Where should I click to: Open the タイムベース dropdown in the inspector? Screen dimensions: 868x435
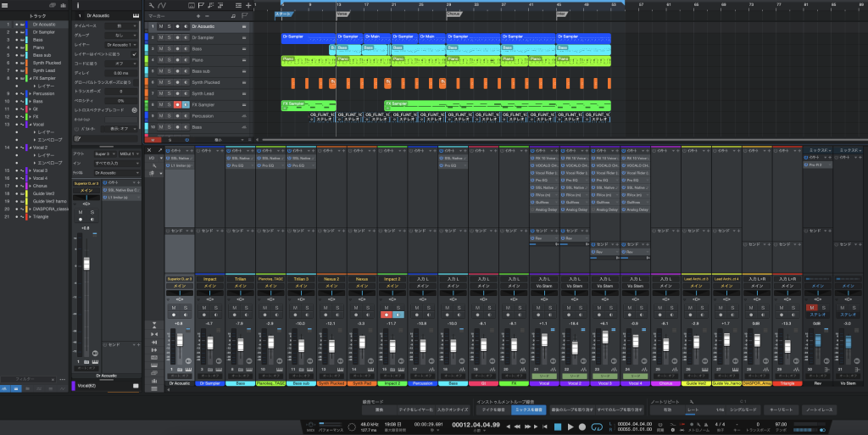122,26
